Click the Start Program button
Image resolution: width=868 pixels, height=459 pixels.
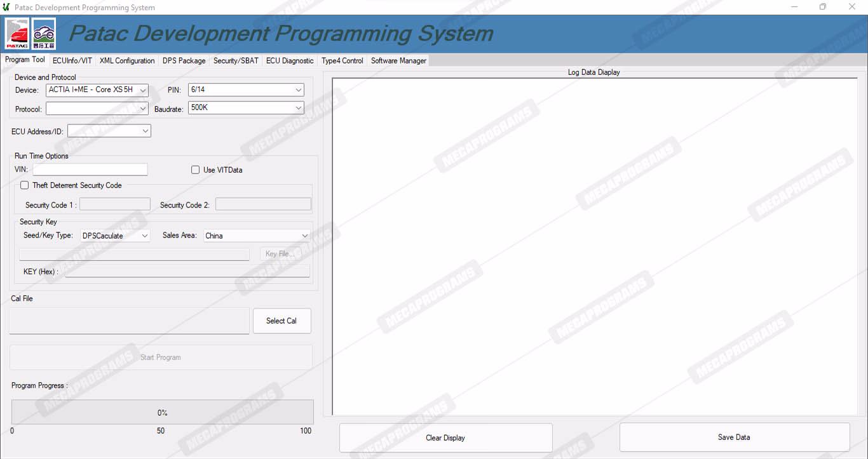point(161,357)
